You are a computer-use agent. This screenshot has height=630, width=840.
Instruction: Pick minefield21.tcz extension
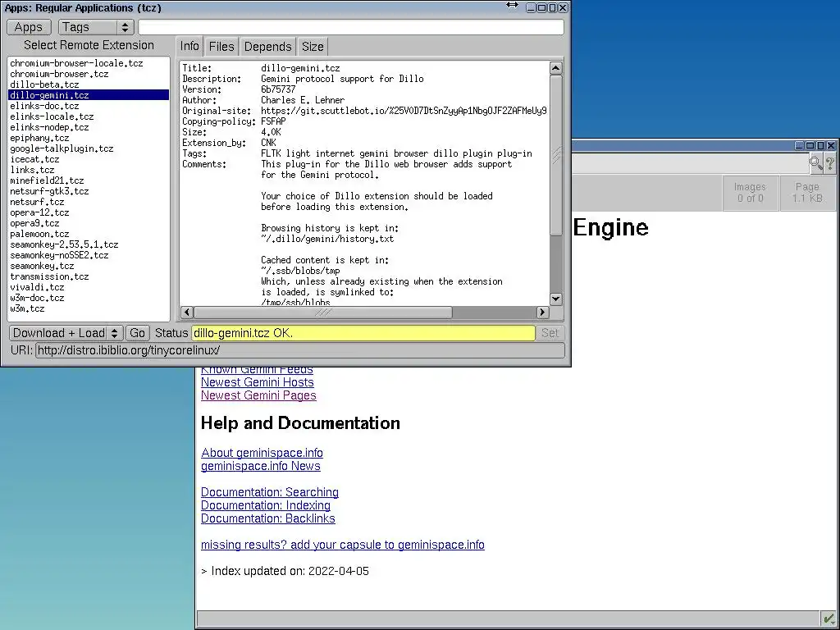[x=89, y=180]
